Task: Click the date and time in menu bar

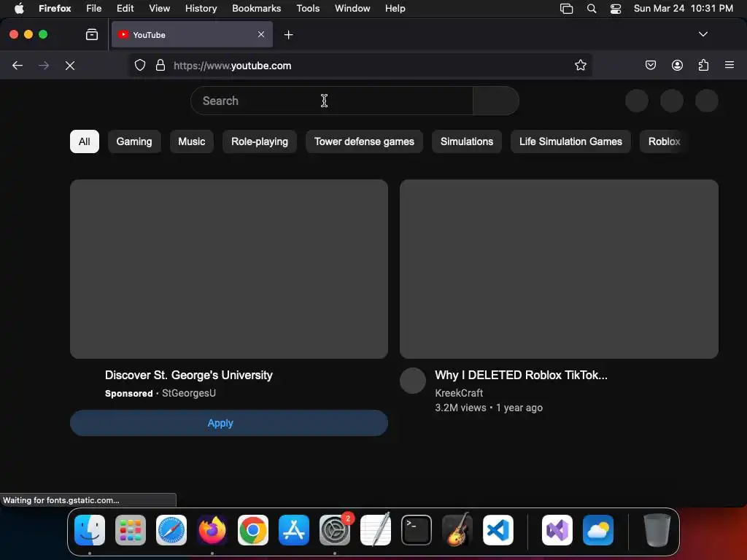Action: click(683, 8)
